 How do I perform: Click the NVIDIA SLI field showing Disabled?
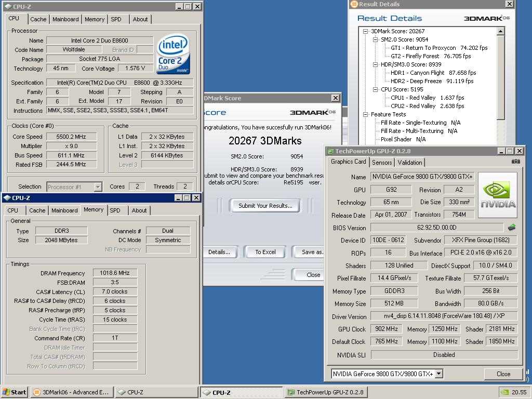(x=444, y=354)
